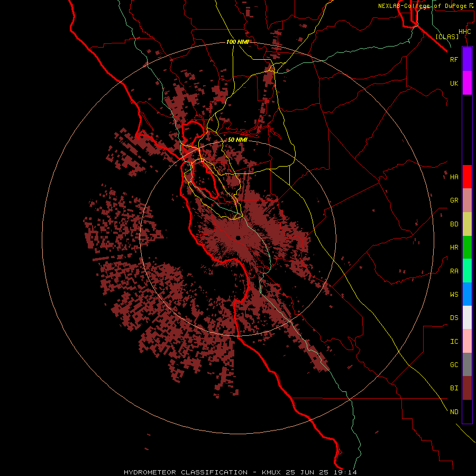
Task: Click the [CLAS] units label
Action: pos(447,37)
